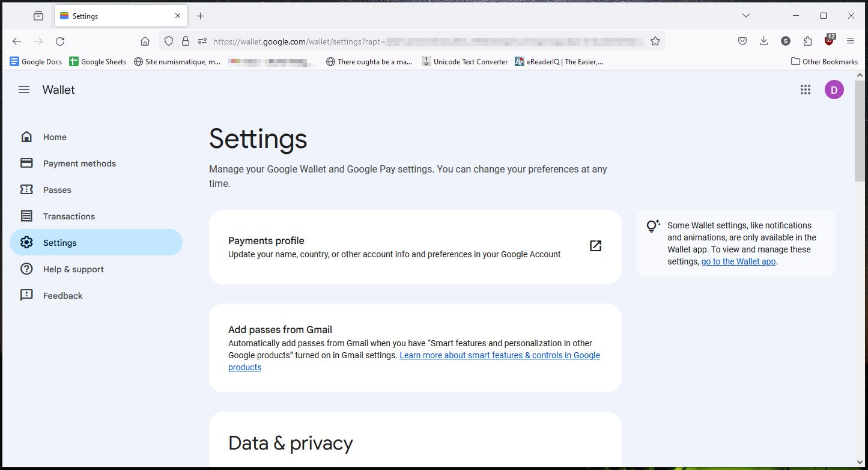
Task: Open the Firefox View tab icon
Action: [x=38, y=16]
